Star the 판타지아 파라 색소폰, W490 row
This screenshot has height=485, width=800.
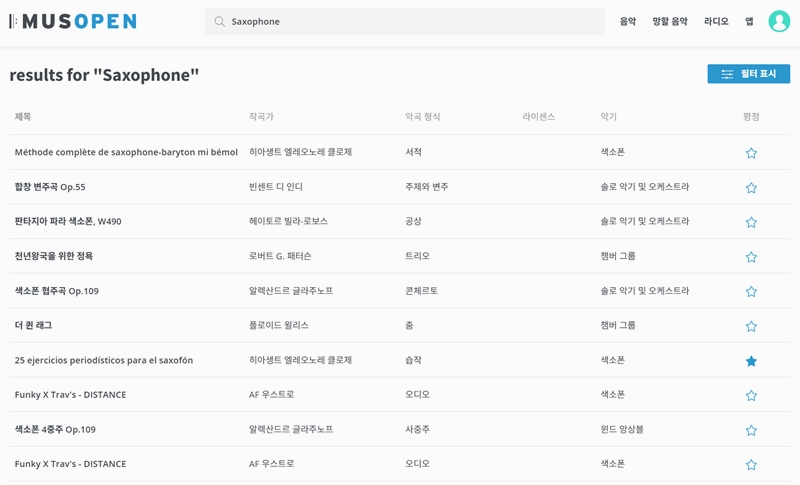click(x=751, y=222)
